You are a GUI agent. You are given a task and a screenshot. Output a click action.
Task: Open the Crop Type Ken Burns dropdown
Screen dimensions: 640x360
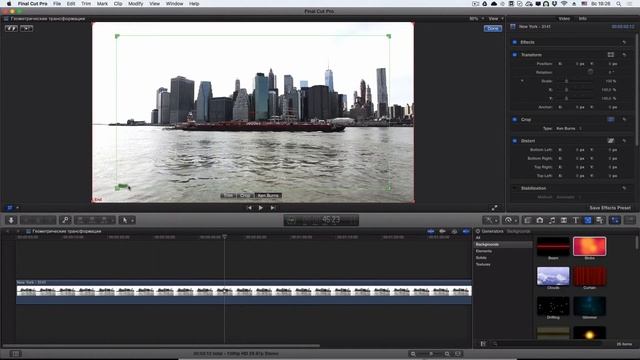[x=569, y=128]
